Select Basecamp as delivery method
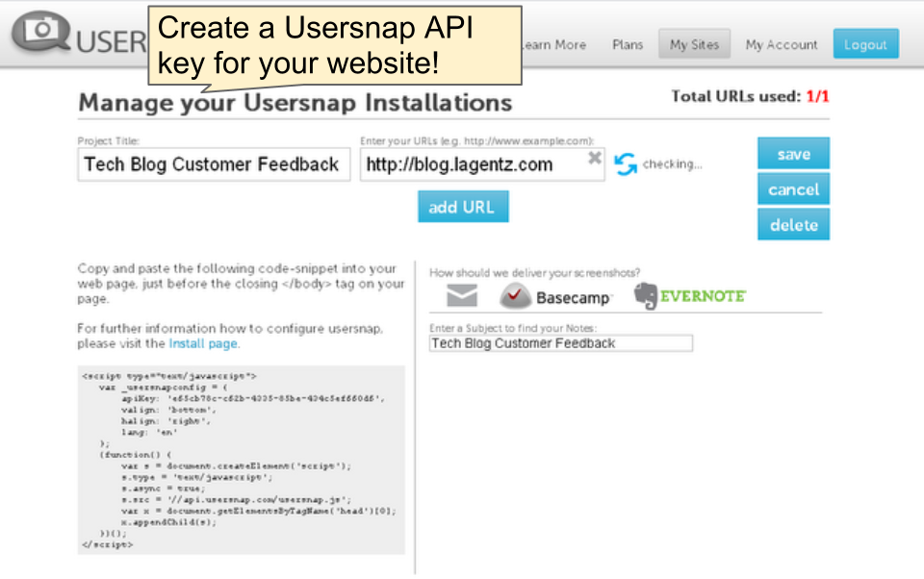 coord(555,296)
